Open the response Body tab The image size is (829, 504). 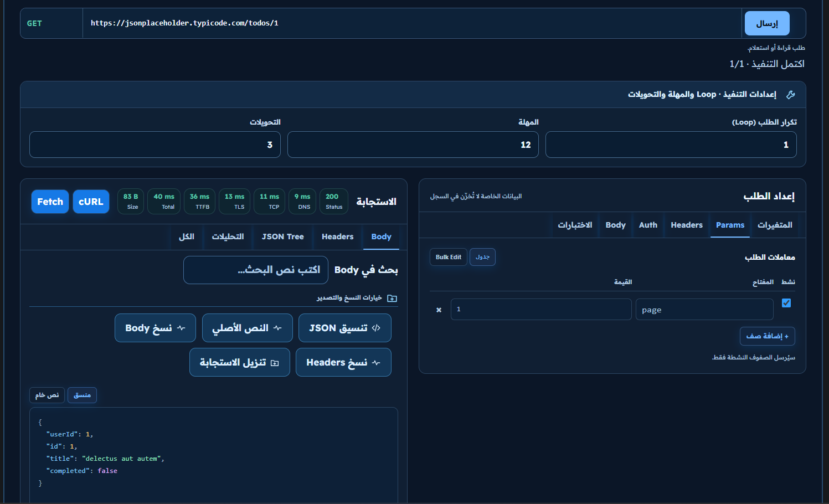point(381,237)
